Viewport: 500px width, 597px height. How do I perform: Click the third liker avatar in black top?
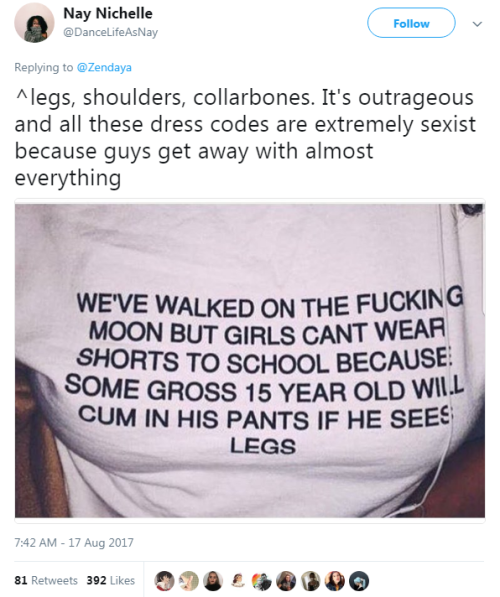213,581
